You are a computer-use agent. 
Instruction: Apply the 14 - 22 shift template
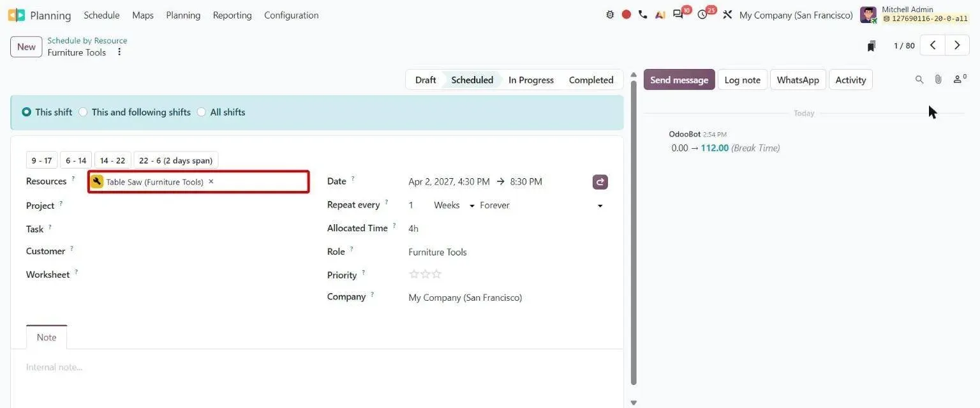tap(112, 160)
